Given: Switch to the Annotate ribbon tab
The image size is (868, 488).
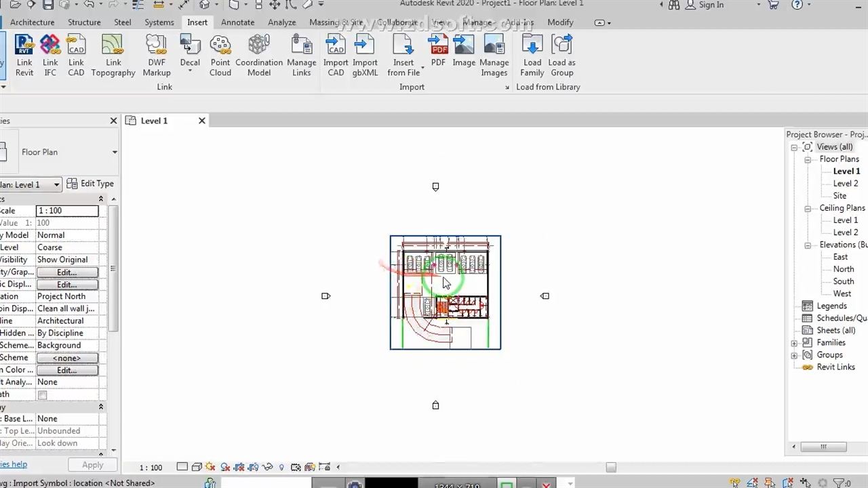Looking at the screenshot, I should pos(237,22).
